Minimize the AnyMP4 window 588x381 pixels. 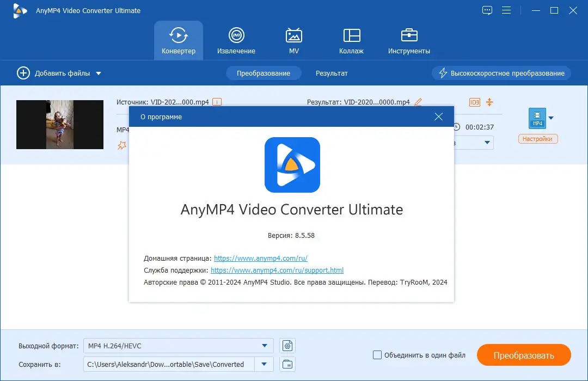536,10
